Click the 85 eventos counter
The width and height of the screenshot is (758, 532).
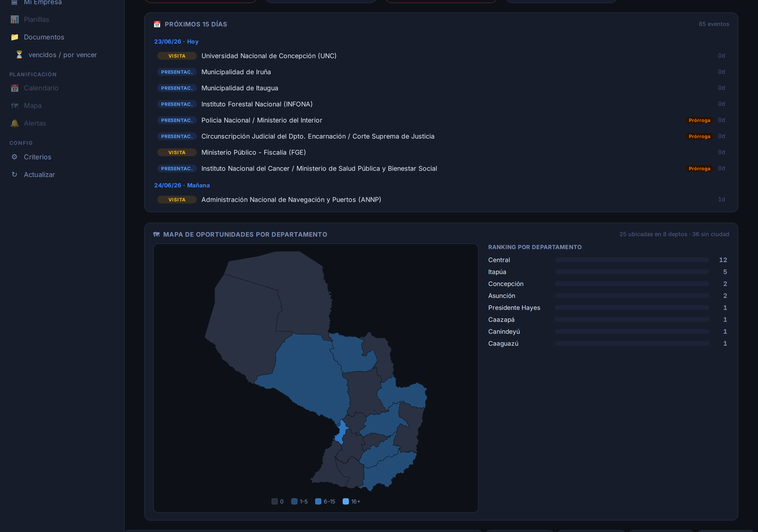click(x=714, y=24)
